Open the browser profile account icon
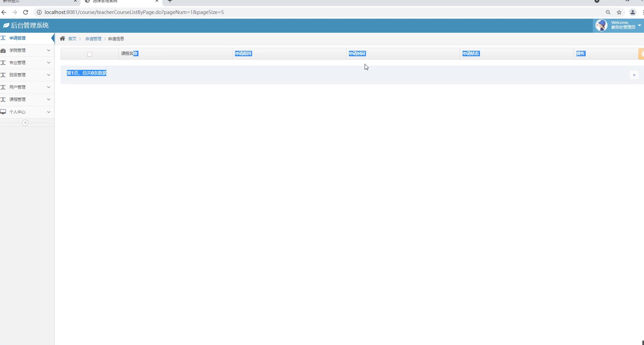 632,12
